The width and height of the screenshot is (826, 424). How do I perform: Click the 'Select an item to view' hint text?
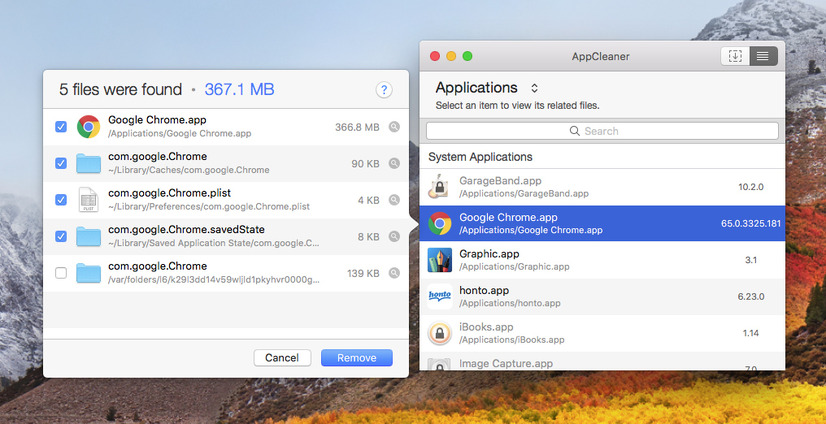517,105
